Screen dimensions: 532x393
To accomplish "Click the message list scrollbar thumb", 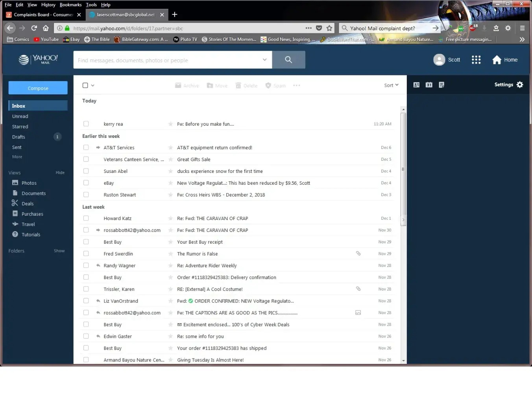I will (x=403, y=169).
